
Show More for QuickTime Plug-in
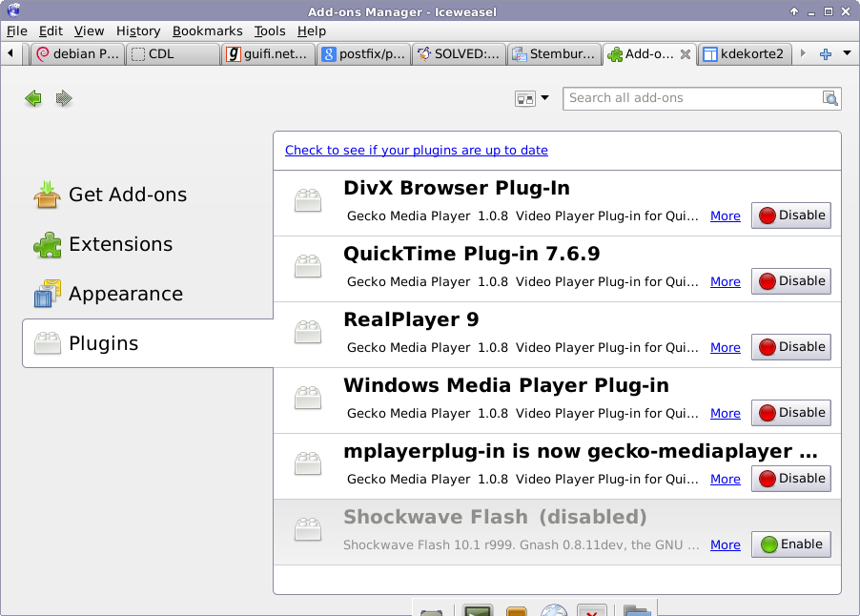(725, 281)
